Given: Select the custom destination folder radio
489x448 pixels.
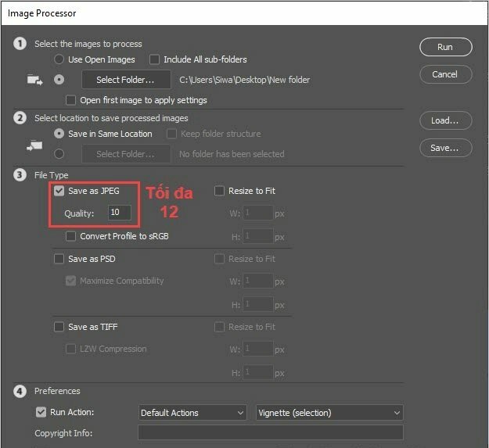Looking at the screenshot, I should point(59,154).
